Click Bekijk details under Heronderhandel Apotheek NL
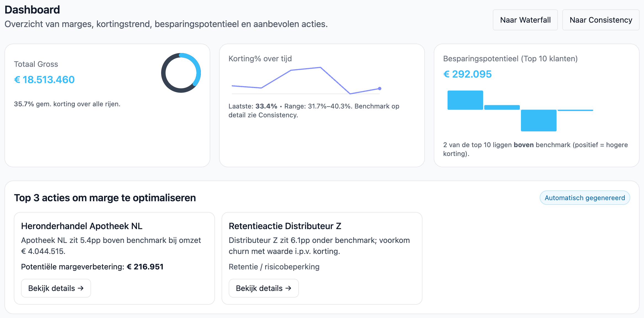This screenshot has width=644, height=318. pyautogui.click(x=56, y=288)
